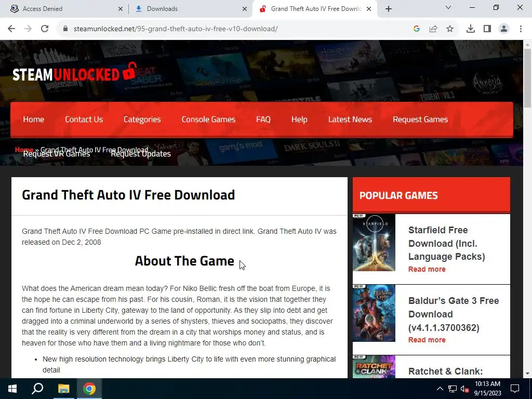Close the Access Denied tab
532x399 pixels.
click(121, 9)
